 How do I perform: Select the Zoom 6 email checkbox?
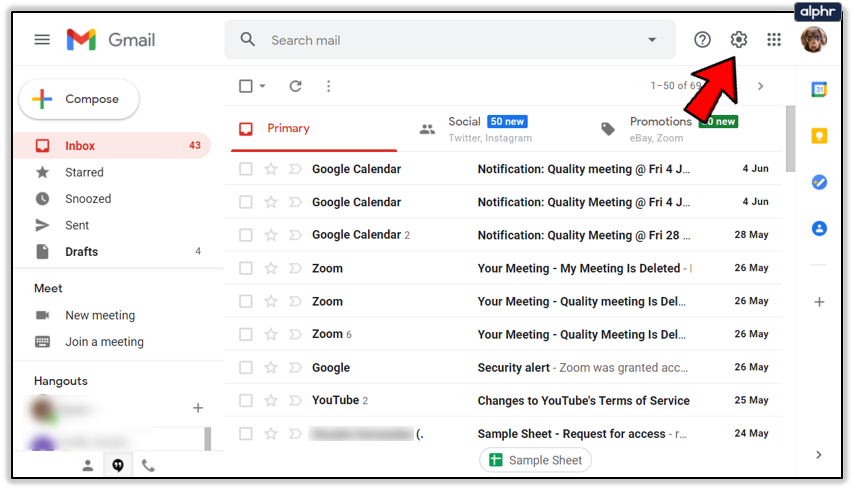246,334
